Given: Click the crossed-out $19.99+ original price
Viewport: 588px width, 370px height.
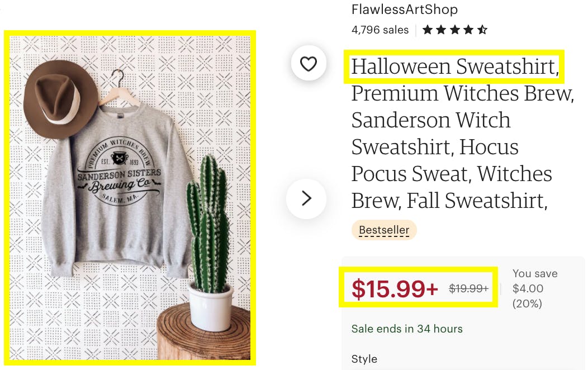Looking at the screenshot, I should [x=468, y=289].
